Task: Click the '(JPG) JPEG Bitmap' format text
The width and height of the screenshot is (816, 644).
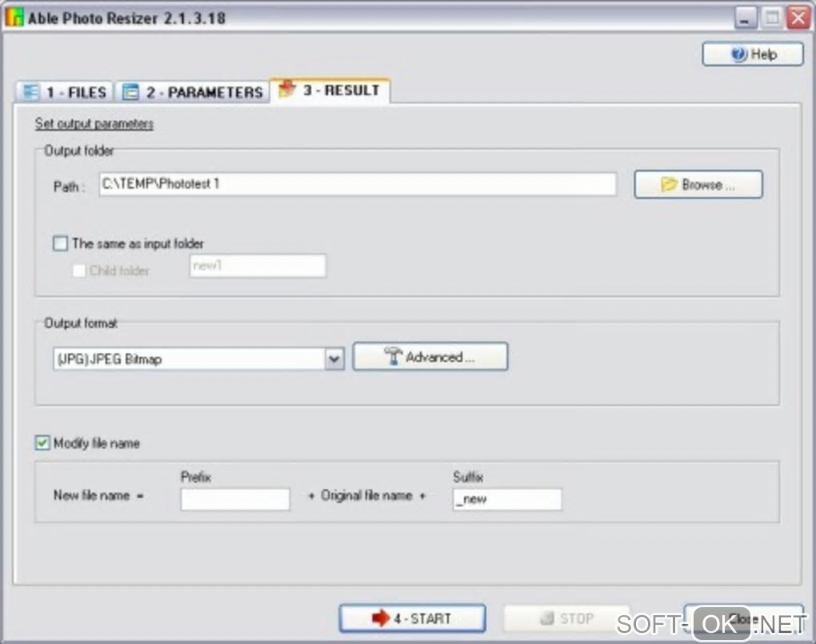Action: (x=109, y=359)
